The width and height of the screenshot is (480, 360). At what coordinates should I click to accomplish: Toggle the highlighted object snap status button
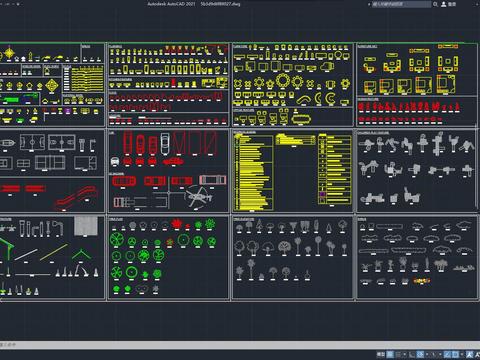[x=455, y=354]
